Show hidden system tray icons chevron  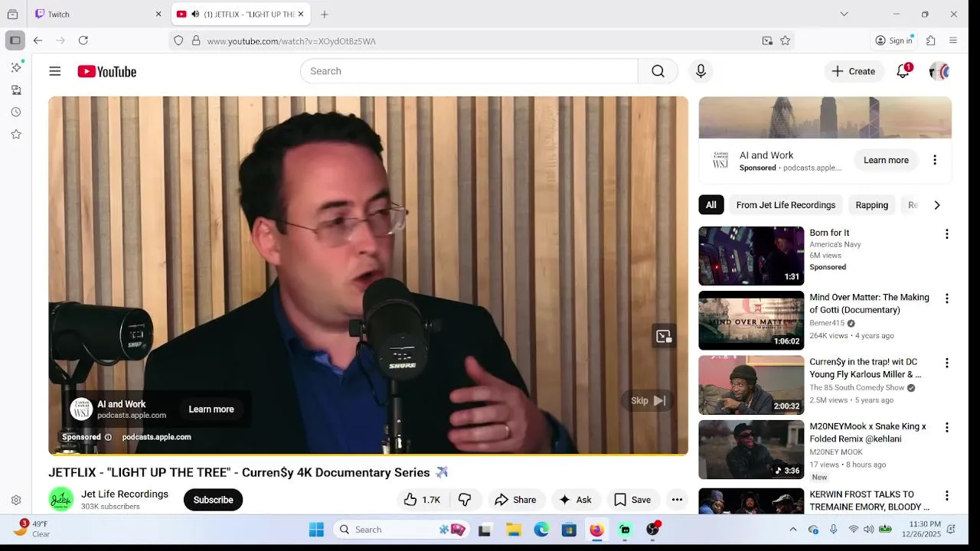793,530
